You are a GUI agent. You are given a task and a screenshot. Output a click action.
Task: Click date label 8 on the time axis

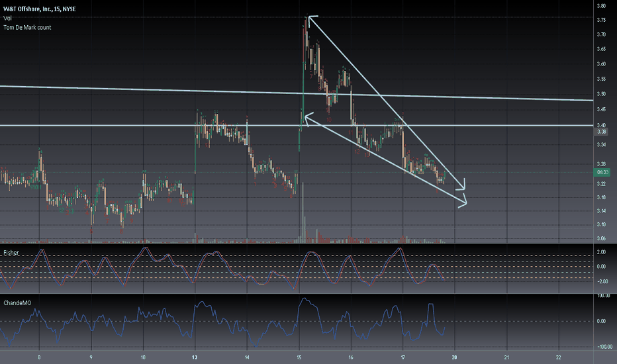[x=39, y=357]
